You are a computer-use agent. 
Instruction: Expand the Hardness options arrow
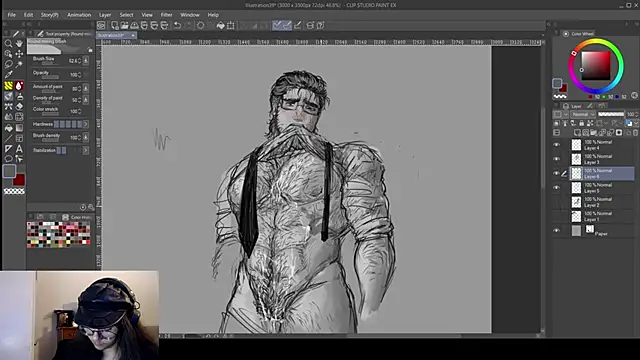pyautogui.click(x=86, y=124)
